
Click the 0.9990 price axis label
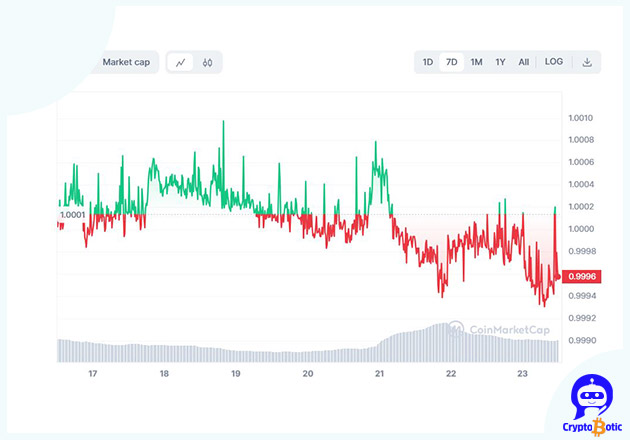(x=581, y=340)
